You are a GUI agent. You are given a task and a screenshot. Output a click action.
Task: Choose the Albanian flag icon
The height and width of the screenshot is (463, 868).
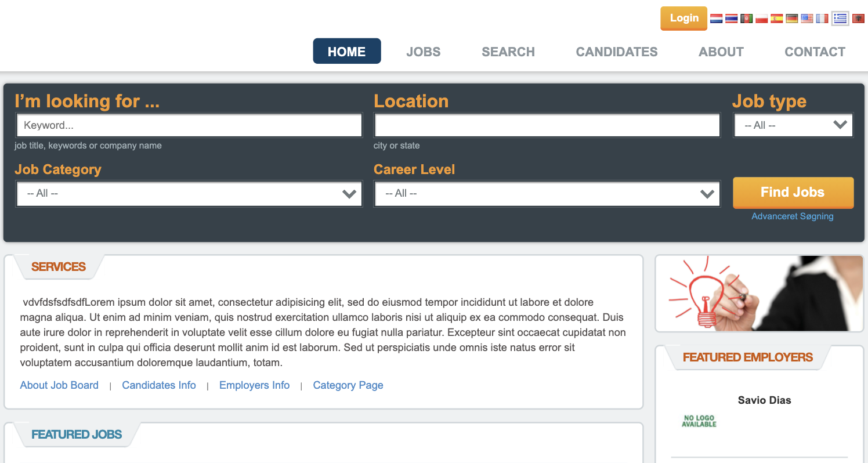[857, 19]
